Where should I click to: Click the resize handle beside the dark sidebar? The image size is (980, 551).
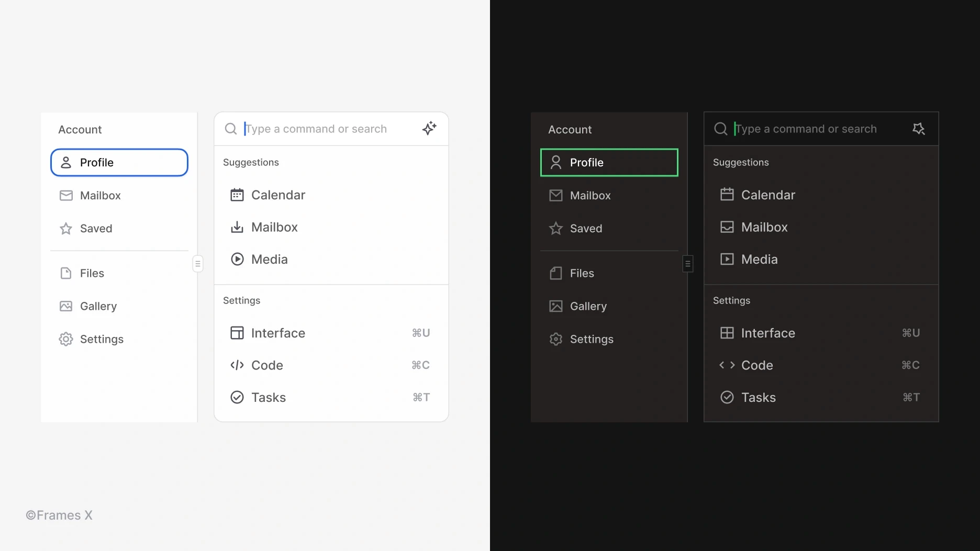tap(688, 263)
